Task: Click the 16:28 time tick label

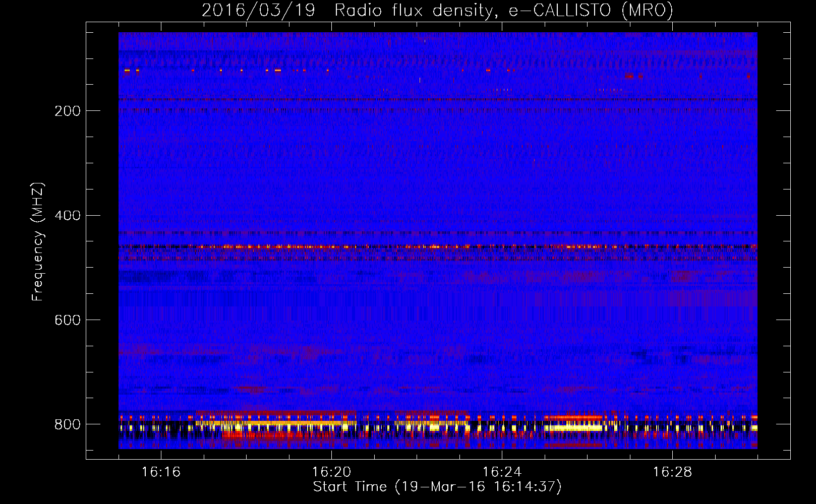Action: click(x=672, y=472)
